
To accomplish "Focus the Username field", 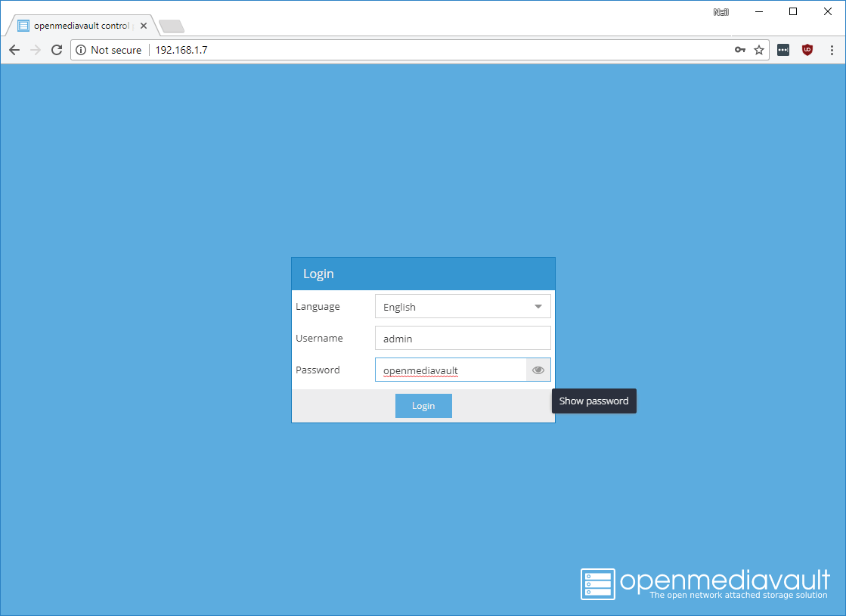I will pyautogui.click(x=463, y=338).
